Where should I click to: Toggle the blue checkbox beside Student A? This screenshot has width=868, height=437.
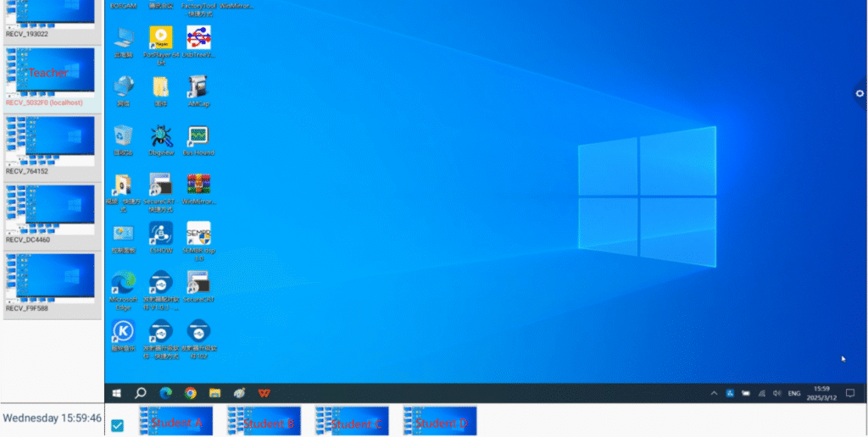[x=118, y=424]
